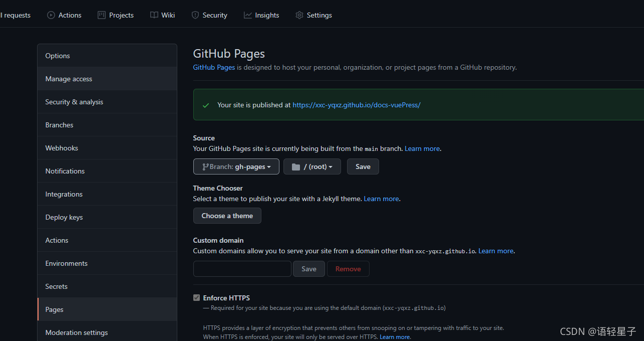Click the git branch icon in the Branch button
This screenshot has width=644, height=341.
[x=205, y=166]
